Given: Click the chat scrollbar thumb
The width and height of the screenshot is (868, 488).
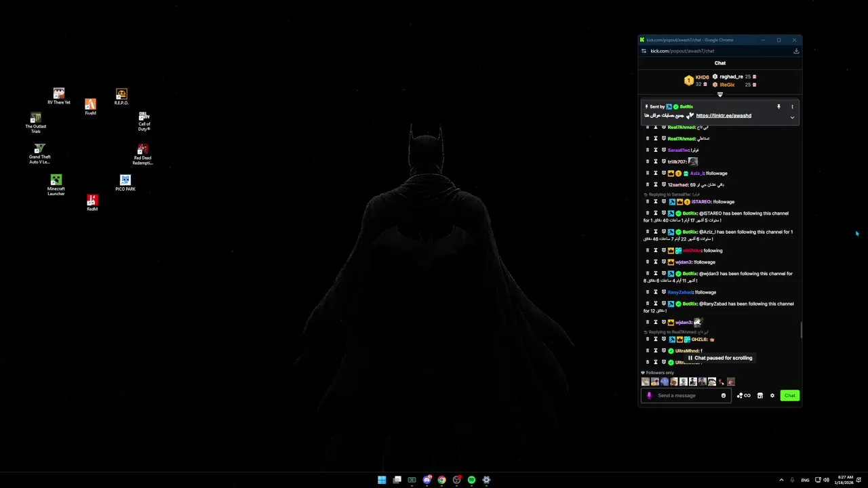Looking at the screenshot, I should click(x=802, y=330).
